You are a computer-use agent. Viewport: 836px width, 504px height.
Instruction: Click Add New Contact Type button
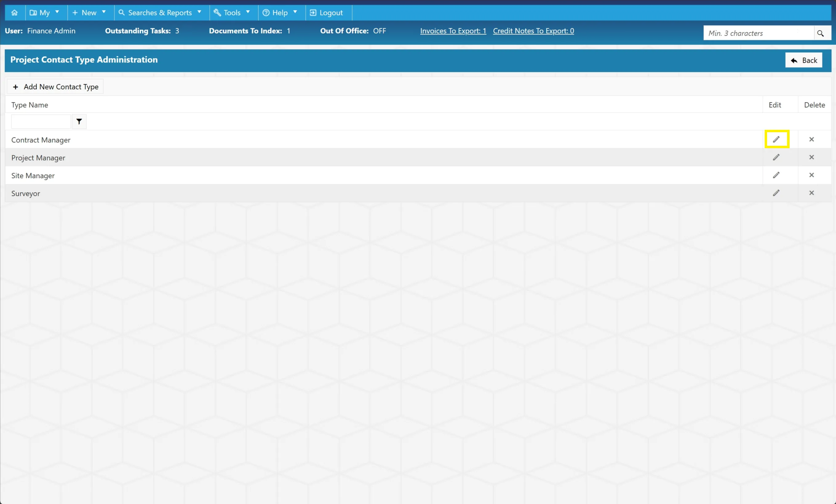tap(55, 87)
